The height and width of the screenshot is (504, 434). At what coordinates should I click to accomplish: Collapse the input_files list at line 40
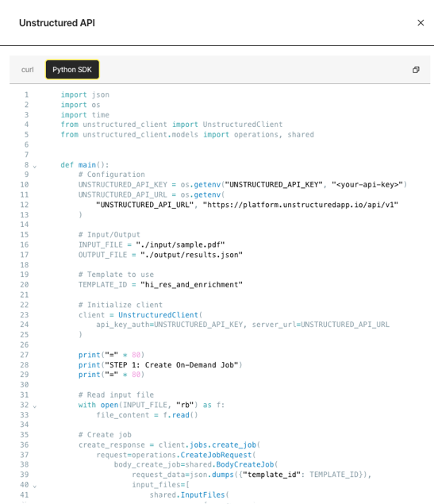point(35,486)
